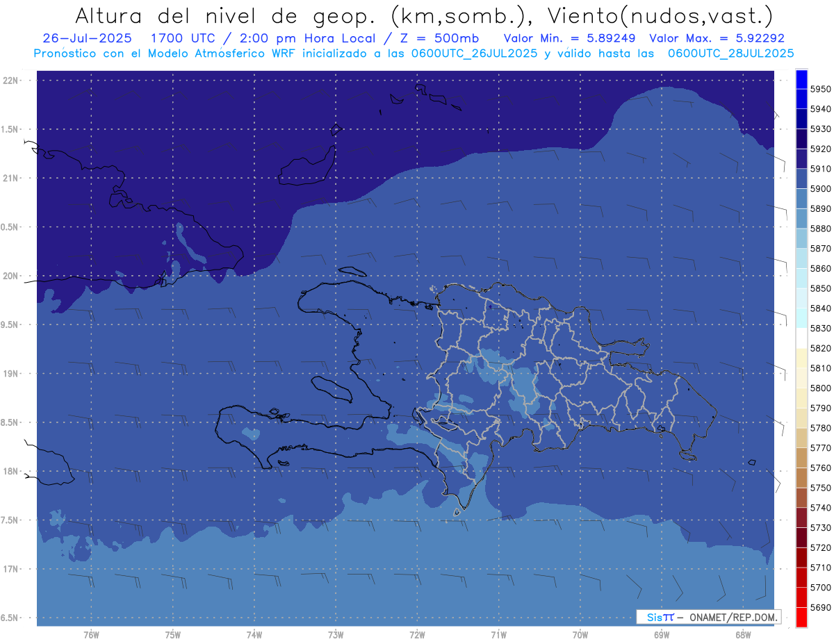
Task: Click the 17N latitude axis label
Action: (x=12, y=569)
